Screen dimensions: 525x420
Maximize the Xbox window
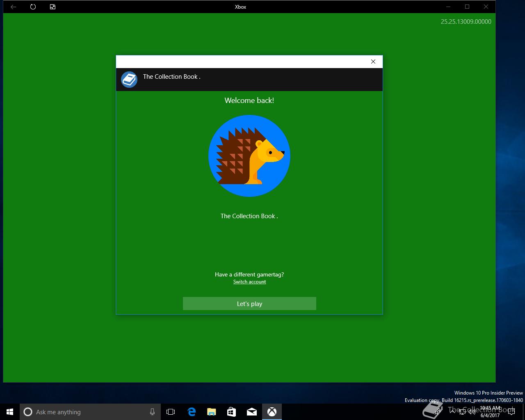(x=467, y=7)
